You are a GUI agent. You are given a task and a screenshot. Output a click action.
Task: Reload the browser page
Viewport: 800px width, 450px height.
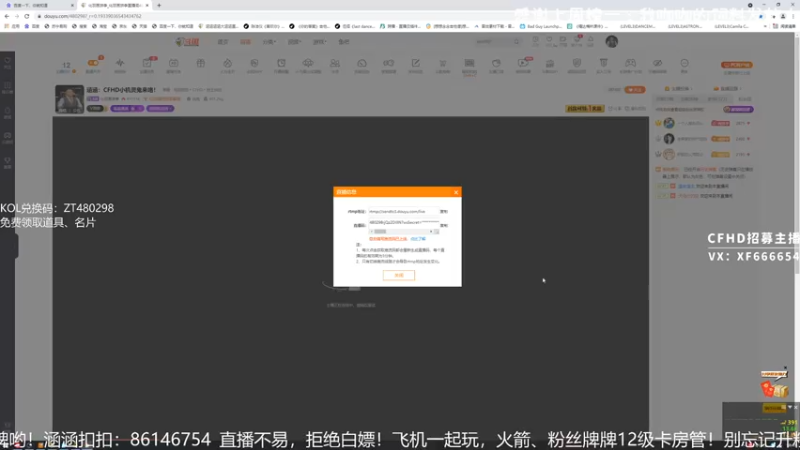27,16
